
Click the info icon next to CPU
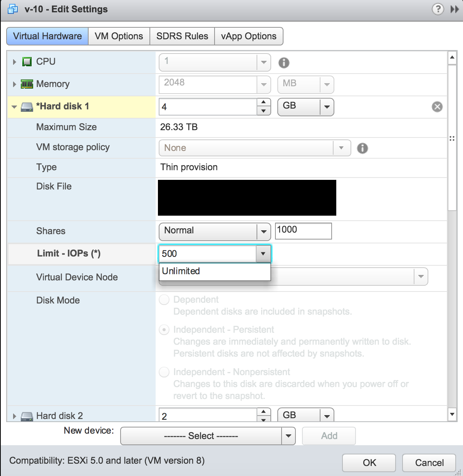click(284, 62)
